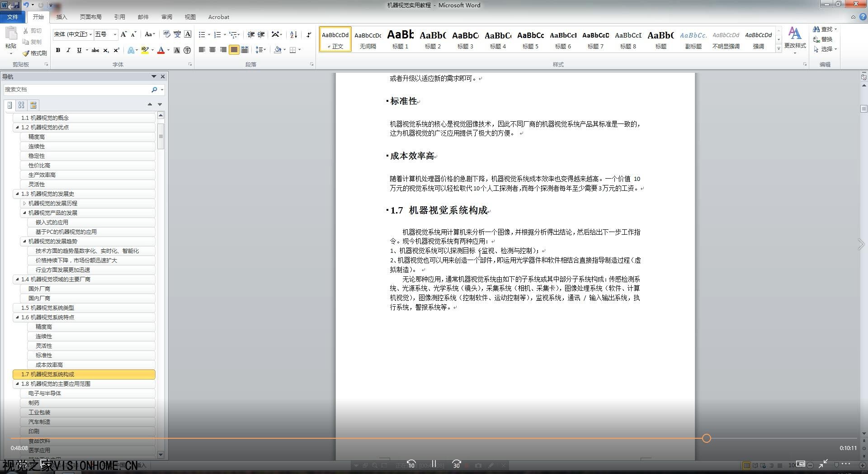868x474 pixels.
Task: Click the sort icon in paragraph group
Action: click(293, 34)
